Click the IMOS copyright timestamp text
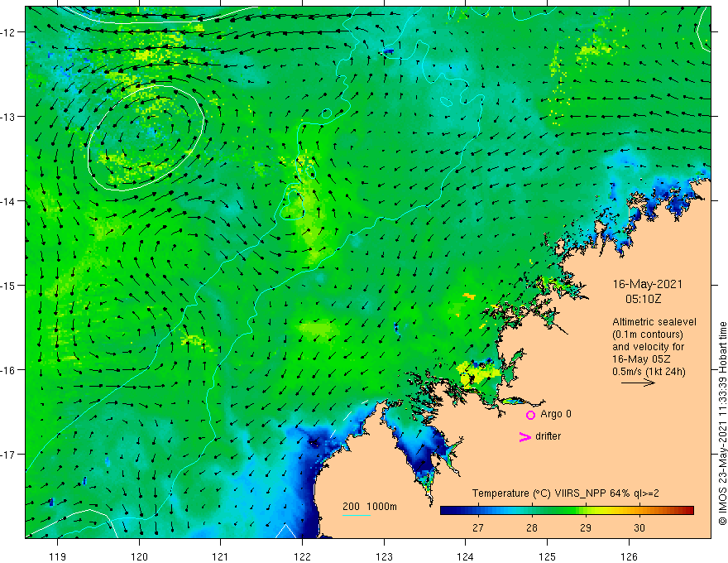Image resolution: width=728 pixels, height=563 pixels. (x=722, y=423)
